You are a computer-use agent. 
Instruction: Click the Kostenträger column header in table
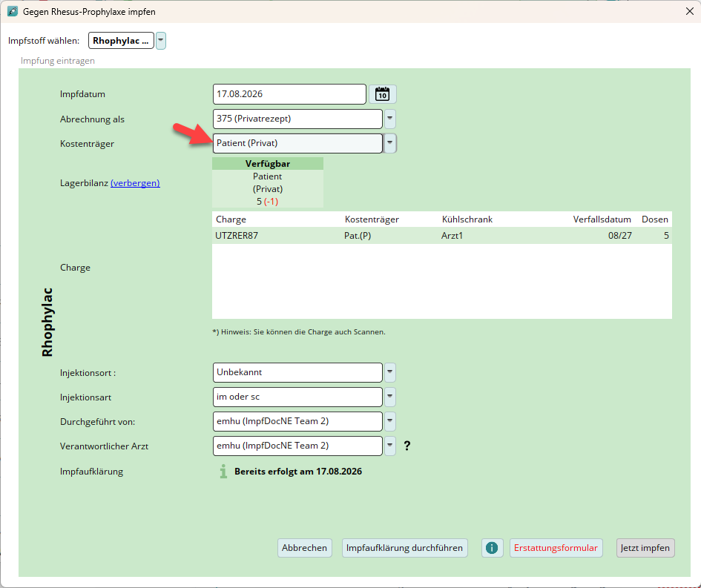point(372,219)
